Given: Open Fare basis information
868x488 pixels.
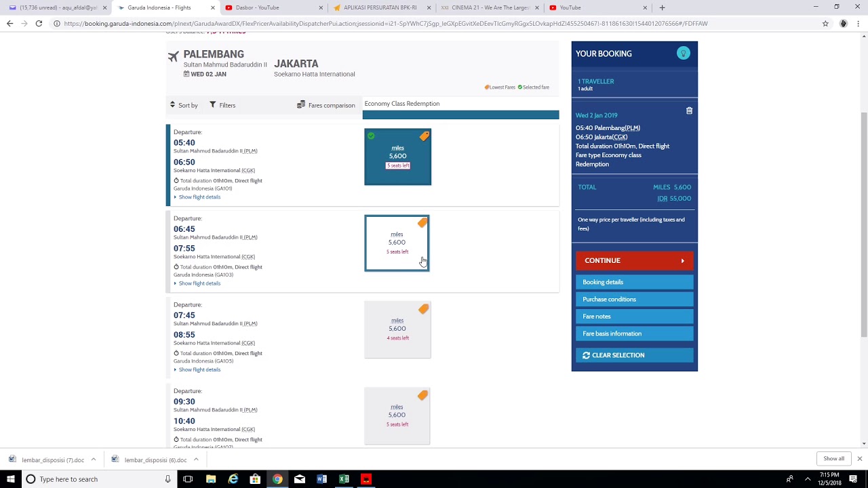Looking at the screenshot, I should (x=635, y=333).
